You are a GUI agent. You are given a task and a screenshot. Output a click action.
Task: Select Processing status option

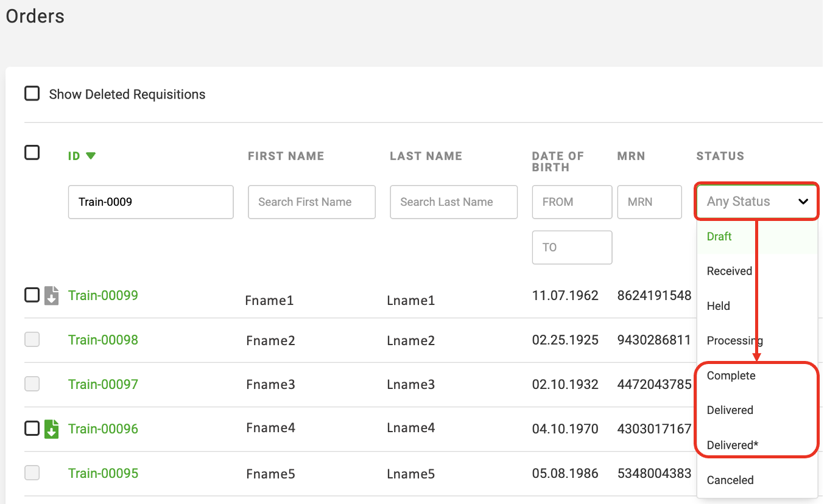coord(734,341)
